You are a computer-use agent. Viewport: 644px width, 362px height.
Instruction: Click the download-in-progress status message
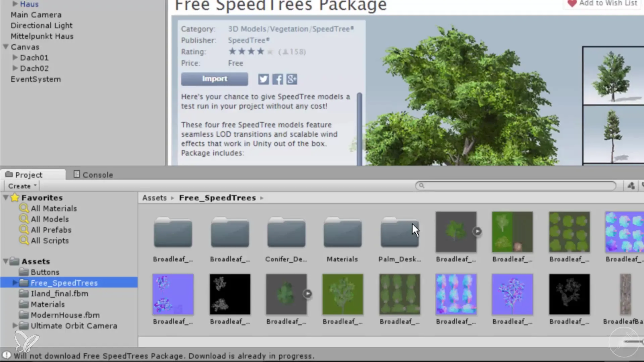(164, 356)
